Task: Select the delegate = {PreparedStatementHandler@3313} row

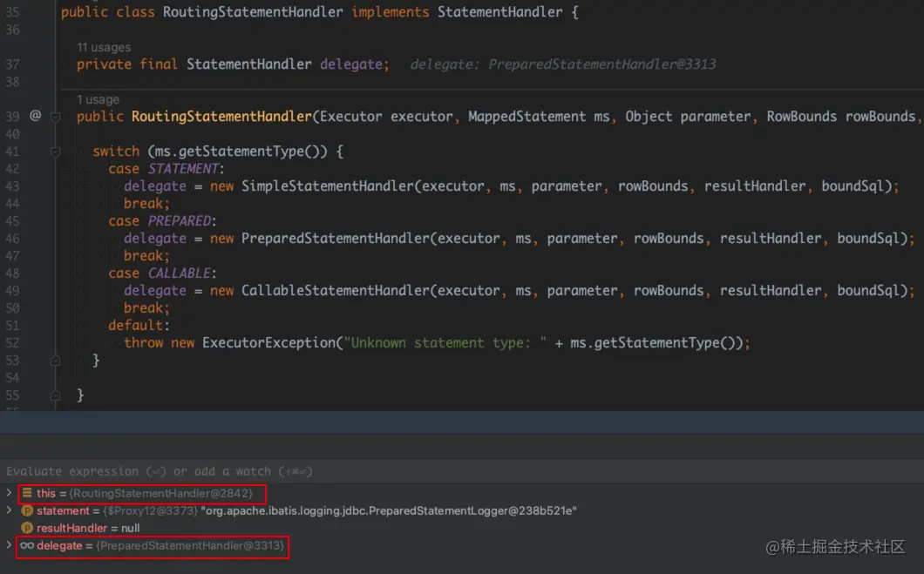Action: point(462,546)
